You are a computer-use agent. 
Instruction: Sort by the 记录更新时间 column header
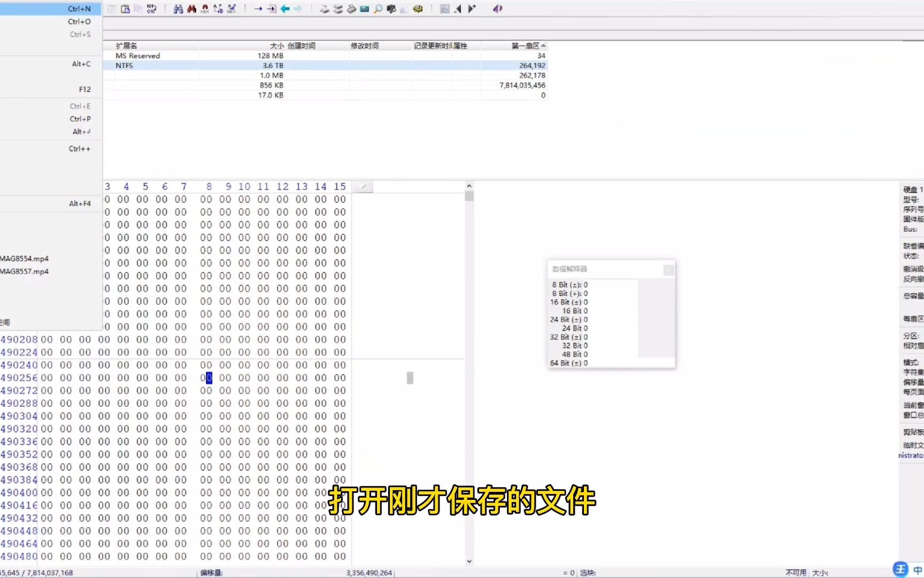pos(433,45)
